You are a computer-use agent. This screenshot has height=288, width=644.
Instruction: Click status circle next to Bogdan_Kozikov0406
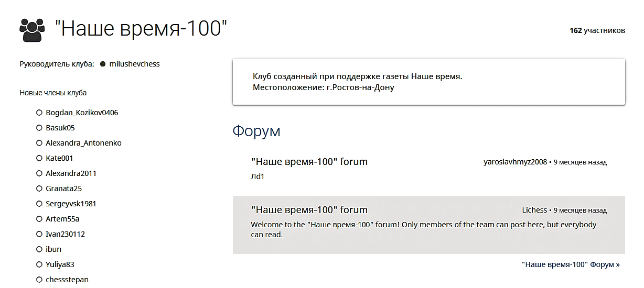[x=39, y=113]
